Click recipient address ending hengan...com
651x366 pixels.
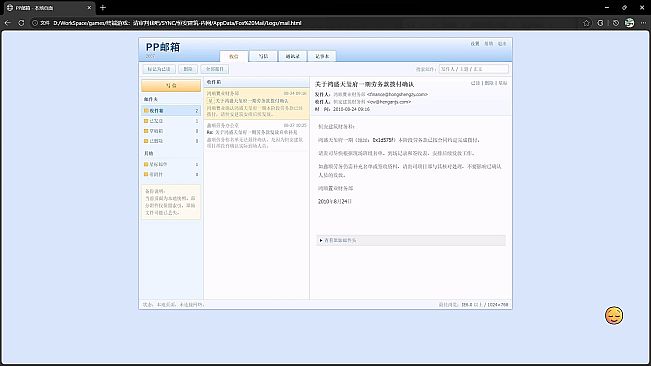(389, 102)
